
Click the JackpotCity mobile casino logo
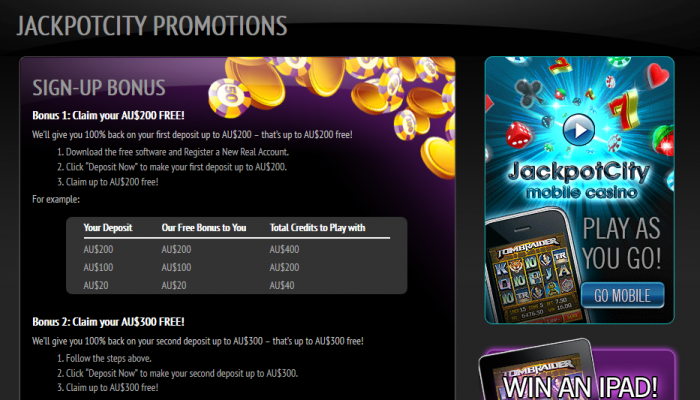(x=579, y=180)
